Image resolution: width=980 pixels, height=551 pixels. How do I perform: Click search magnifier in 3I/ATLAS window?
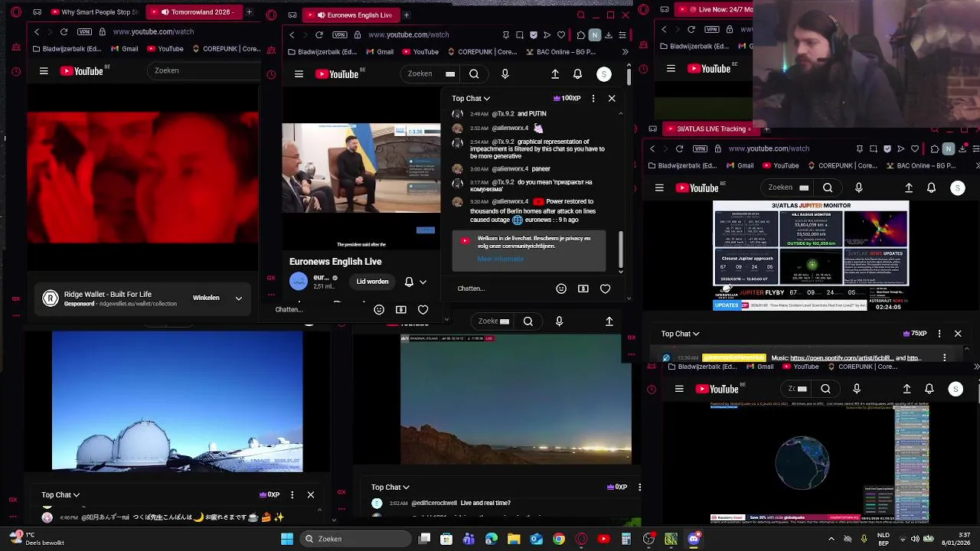tap(828, 187)
